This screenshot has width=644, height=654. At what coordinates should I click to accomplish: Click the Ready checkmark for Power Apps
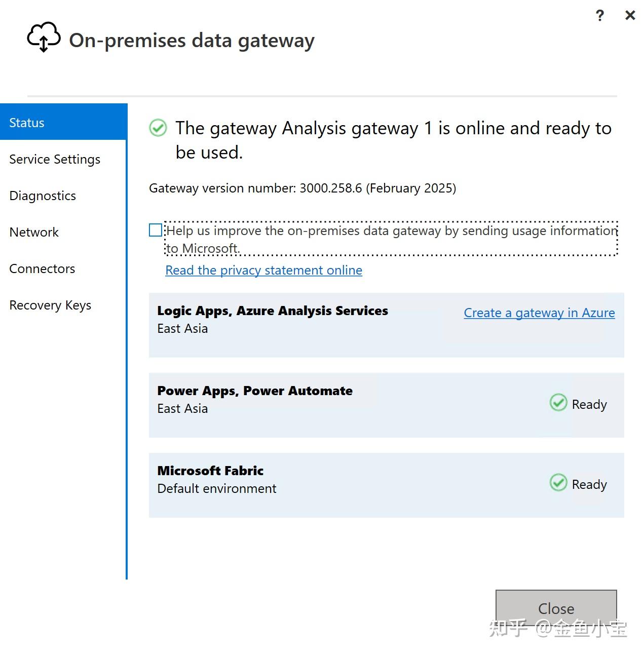(x=558, y=403)
